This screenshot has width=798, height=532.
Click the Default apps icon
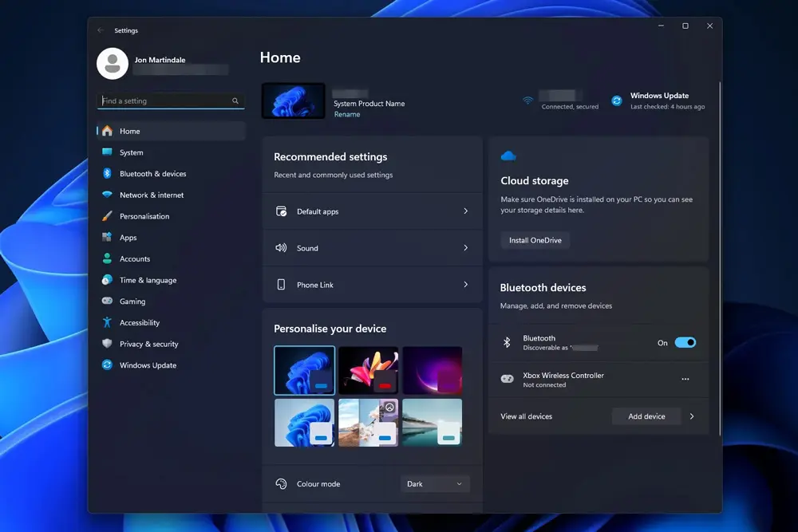pos(281,211)
